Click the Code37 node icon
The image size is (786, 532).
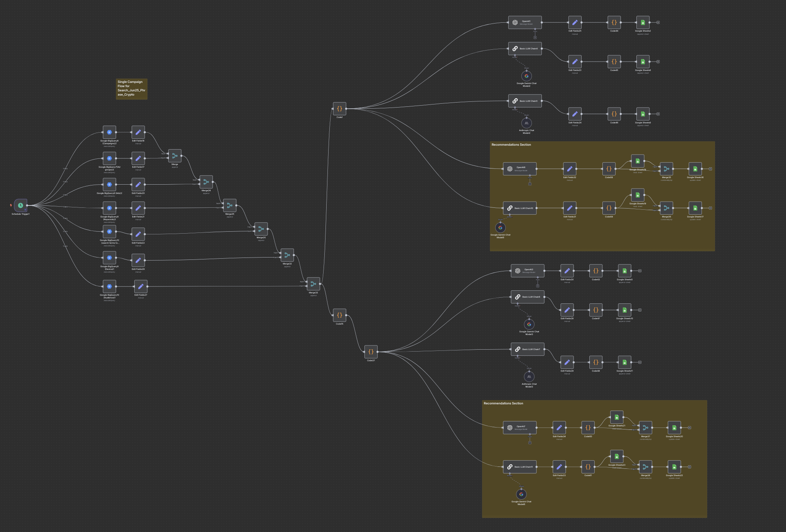[x=371, y=352]
